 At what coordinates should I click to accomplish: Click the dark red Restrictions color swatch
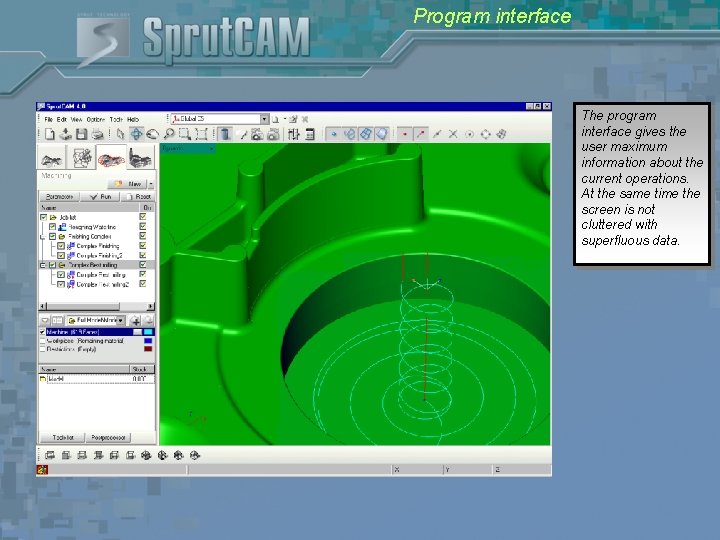(x=148, y=349)
